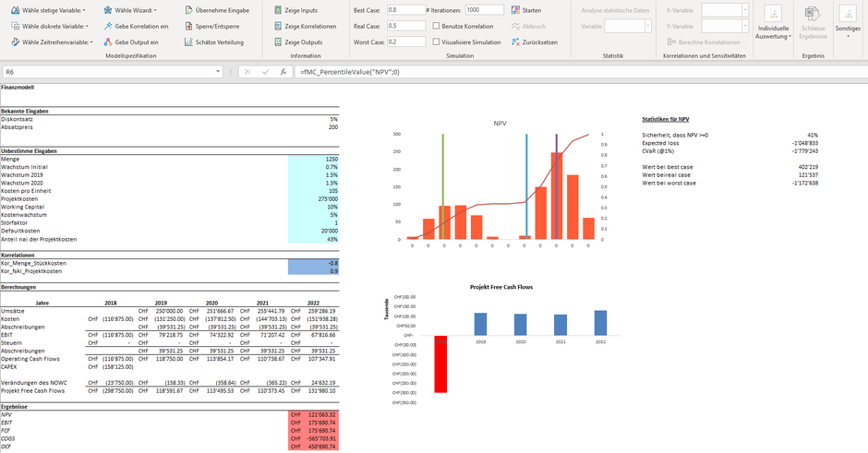Open the Sonstiges menu
The width and height of the screenshot is (868, 453).
[848, 23]
